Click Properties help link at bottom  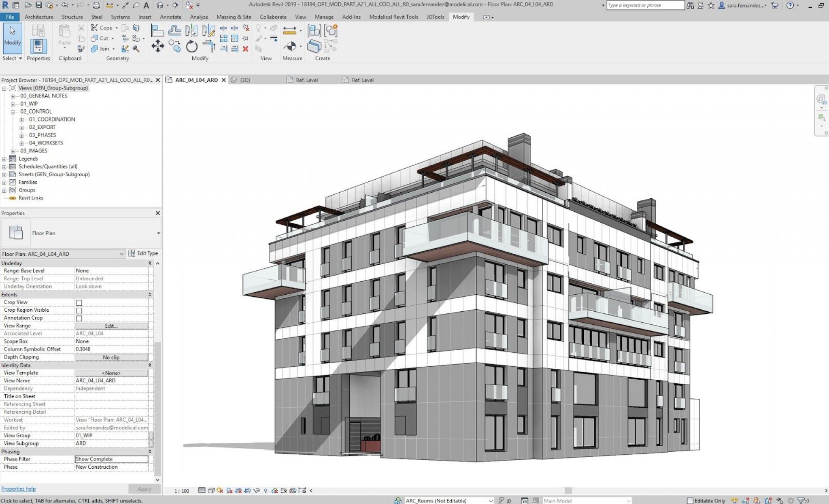click(x=18, y=489)
